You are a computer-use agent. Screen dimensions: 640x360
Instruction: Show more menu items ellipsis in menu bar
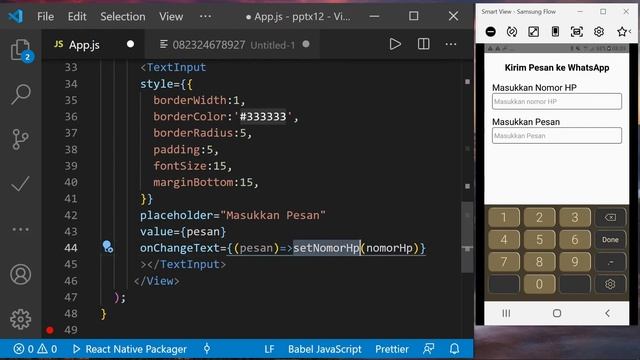click(x=205, y=16)
